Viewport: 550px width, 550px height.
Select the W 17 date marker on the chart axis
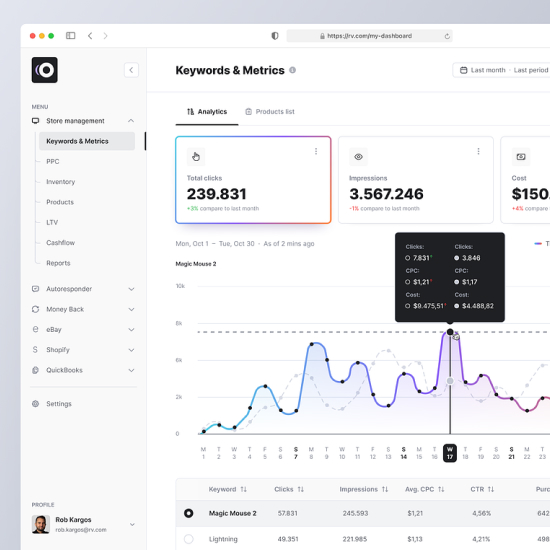(450, 453)
